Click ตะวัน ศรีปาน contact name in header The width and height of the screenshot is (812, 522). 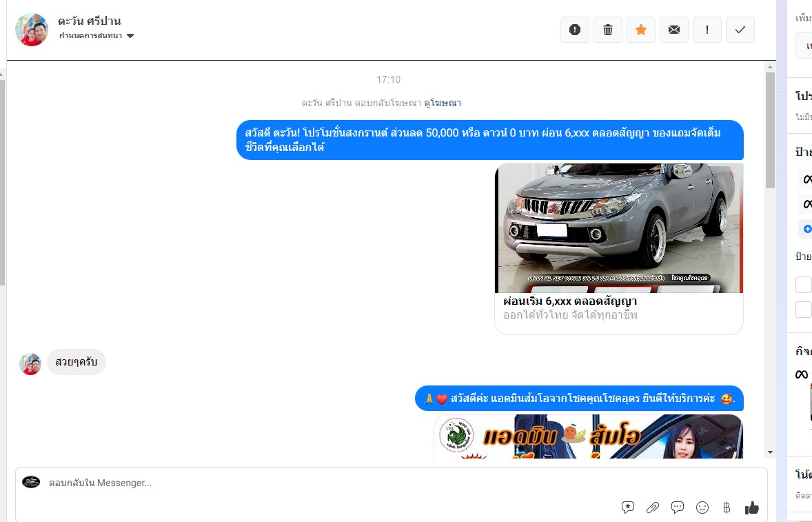click(x=90, y=21)
